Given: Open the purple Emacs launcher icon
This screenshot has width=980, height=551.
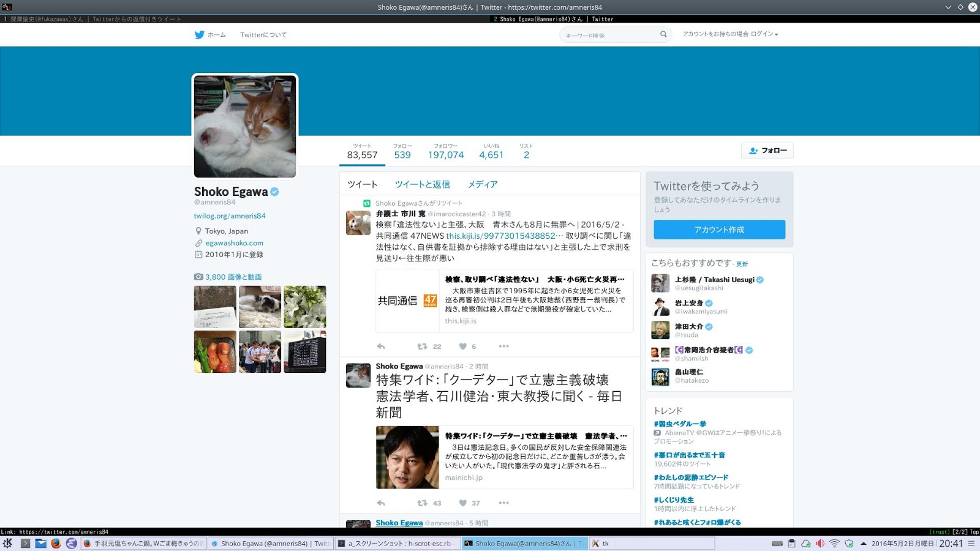Looking at the screenshot, I should [71, 543].
